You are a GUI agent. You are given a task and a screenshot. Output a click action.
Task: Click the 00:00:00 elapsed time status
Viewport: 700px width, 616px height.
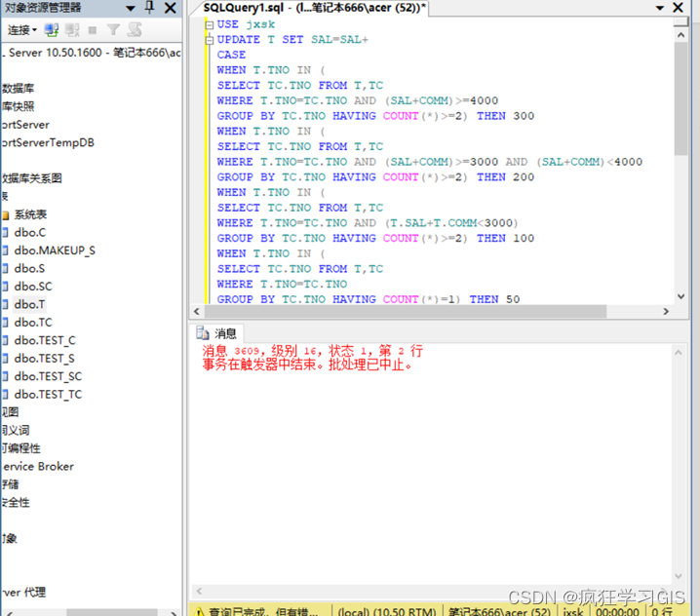click(617, 611)
